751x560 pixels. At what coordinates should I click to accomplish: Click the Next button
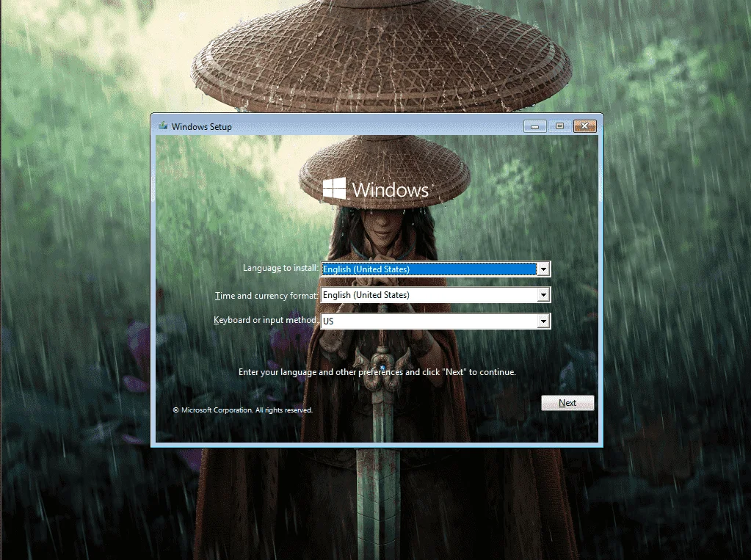[x=567, y=403]
